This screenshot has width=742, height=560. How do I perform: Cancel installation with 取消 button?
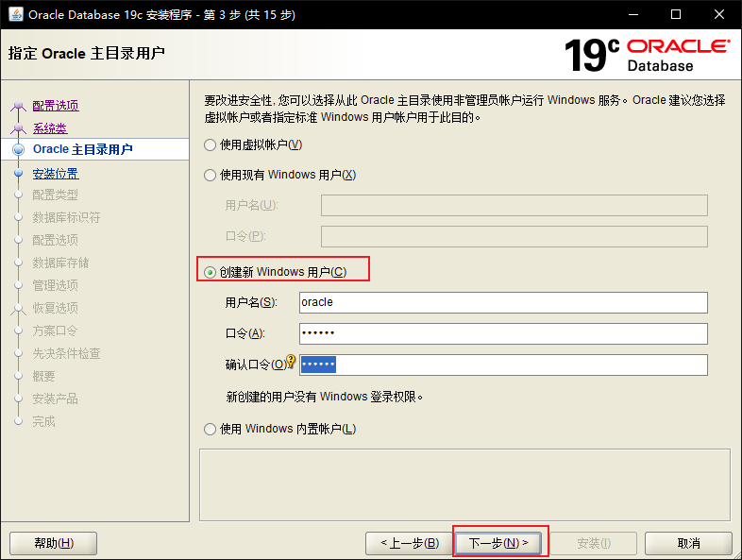(x=688, y=543)
